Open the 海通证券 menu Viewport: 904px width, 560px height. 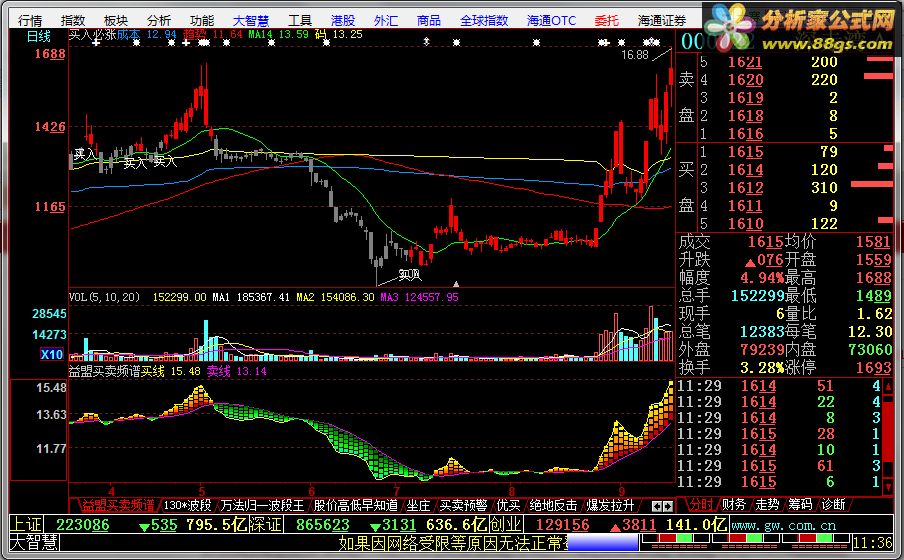[x=662, y=21]
